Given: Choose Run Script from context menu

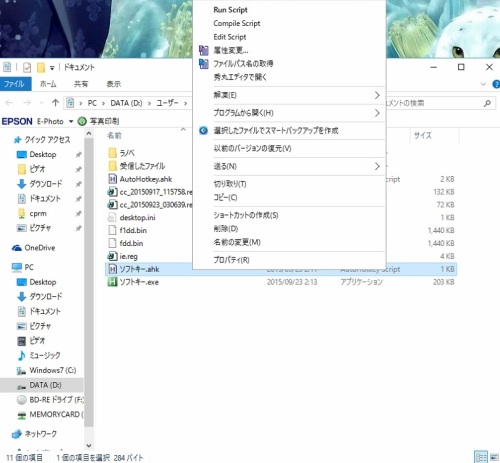Looking at the screenshot, I should [x=230, y=10].
